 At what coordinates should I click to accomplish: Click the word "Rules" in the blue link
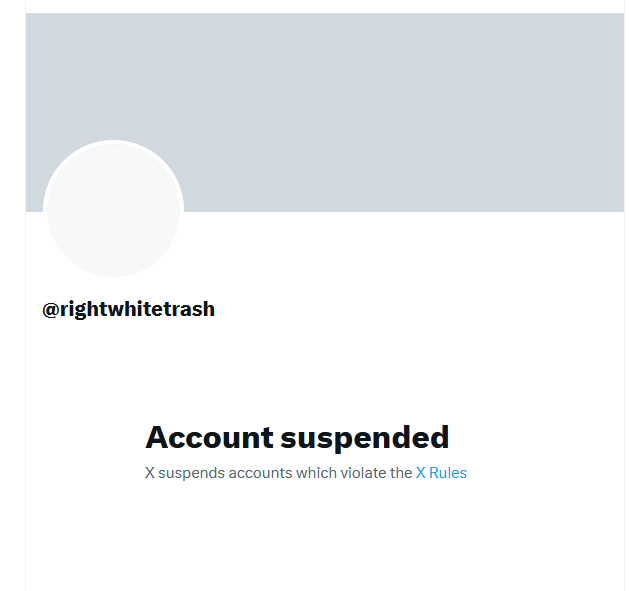pos(448,473)
